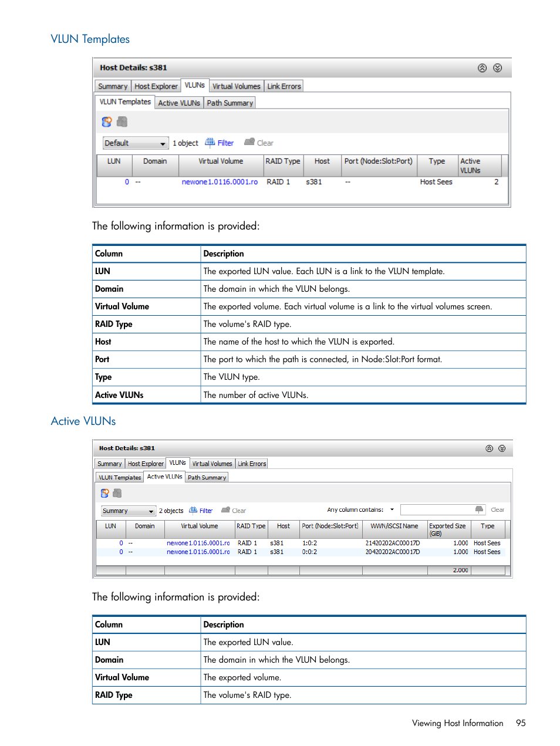Click s381 host cell in VLUN Templates row
Screen dimensions: 560x746
(x=314, y=182)
